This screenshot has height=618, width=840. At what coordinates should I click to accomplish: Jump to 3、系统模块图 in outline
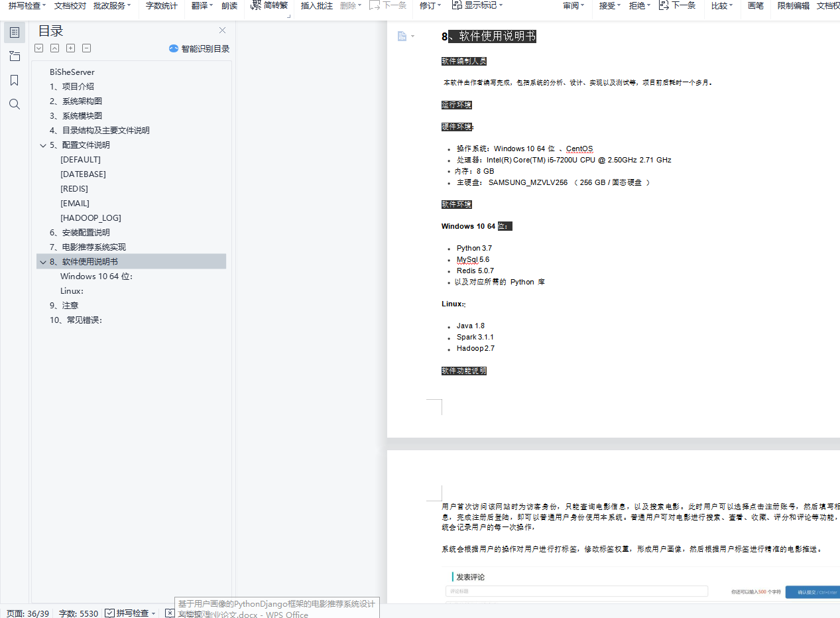[76, 115]
